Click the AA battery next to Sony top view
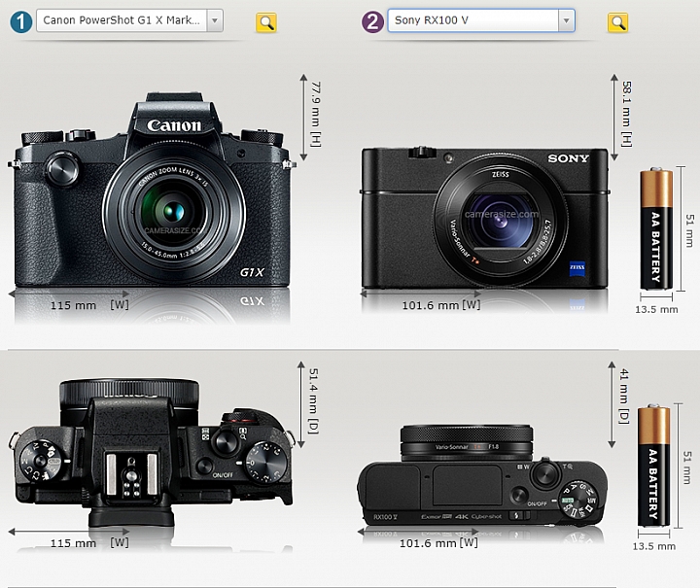This screenshot has width=700, height=588. point(653,466)
